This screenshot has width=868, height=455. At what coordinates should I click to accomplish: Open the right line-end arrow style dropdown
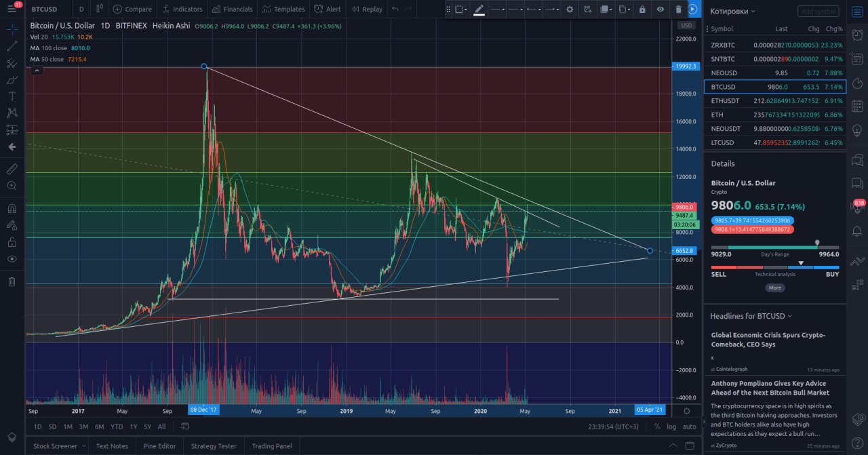(x=551, y=9)
